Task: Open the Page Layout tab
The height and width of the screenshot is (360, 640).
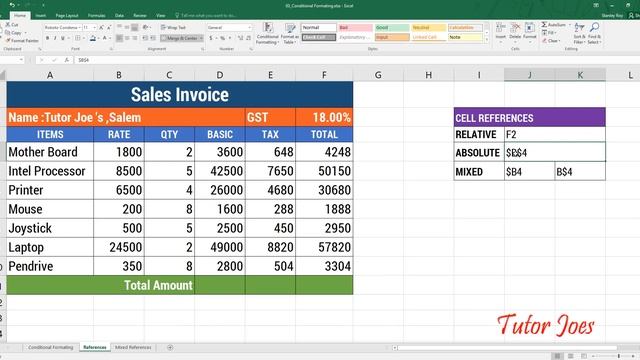Action: pos(67,16)
